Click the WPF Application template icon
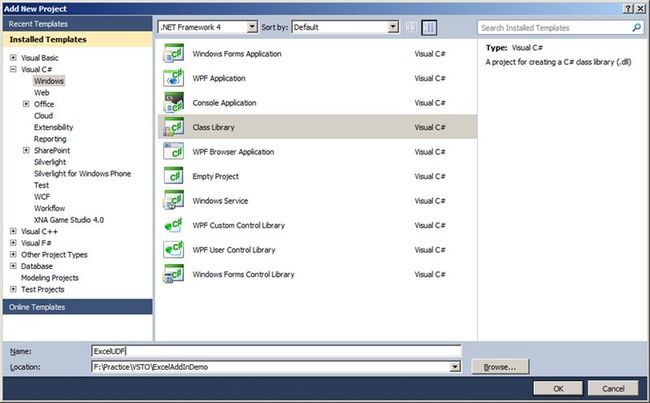 tap(174, 78)
